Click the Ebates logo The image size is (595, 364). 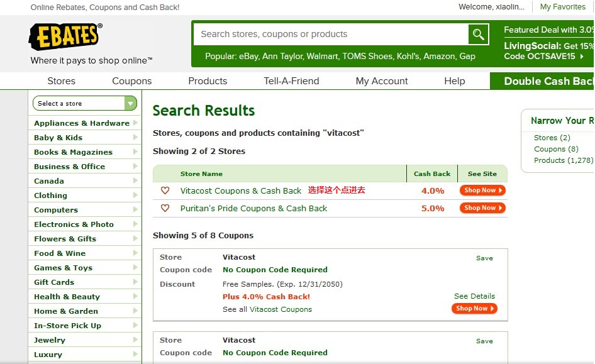coord(65,36)
